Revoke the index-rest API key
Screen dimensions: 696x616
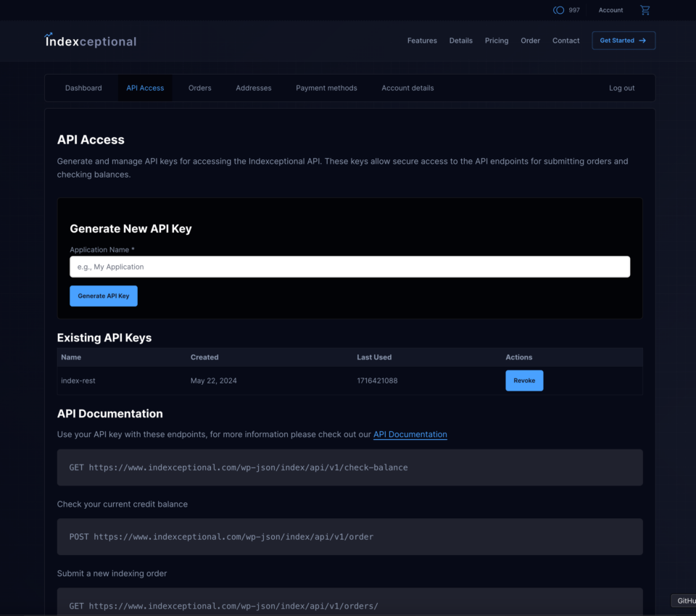[x=524, y=380]
